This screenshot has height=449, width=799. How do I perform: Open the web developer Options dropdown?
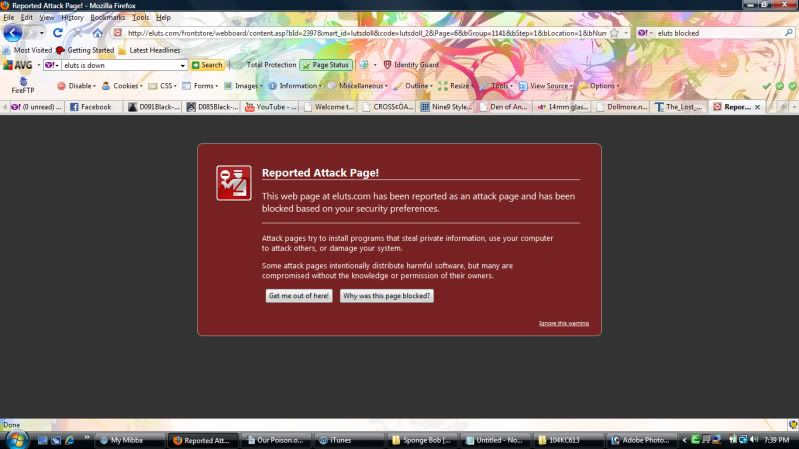[x=599, y=86]
